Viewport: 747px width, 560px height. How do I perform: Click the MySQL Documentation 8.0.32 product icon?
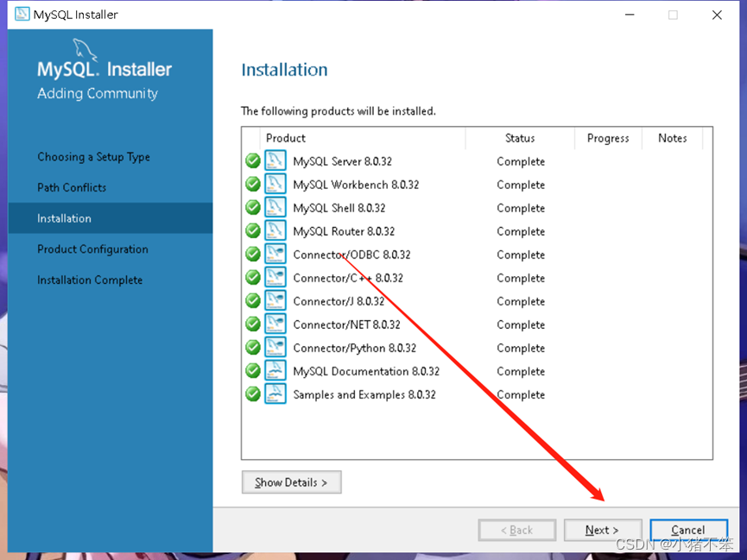[275, 371]
